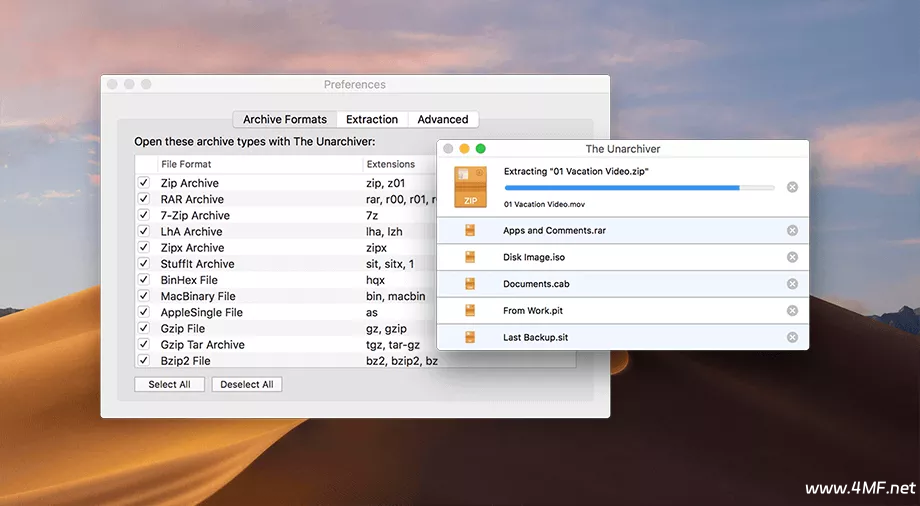The image size is (920, 506).
Task: Disable the Gzip Tar Archive format
Action: pos(144,344)
